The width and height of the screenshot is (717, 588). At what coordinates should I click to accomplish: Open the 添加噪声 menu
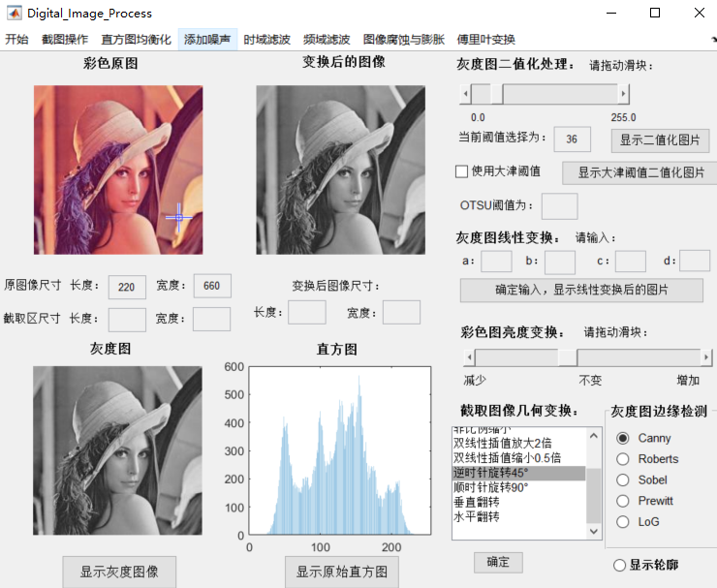[207, 40]
